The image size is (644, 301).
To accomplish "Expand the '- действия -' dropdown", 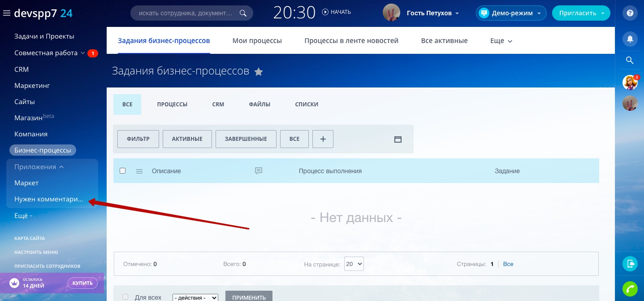I will coord(195,297).
